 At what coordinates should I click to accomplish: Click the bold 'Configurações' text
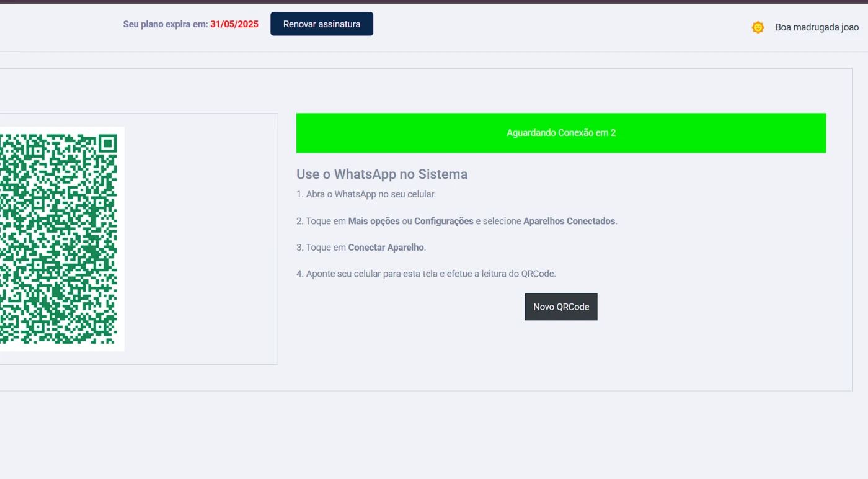(x=444, y=221)
